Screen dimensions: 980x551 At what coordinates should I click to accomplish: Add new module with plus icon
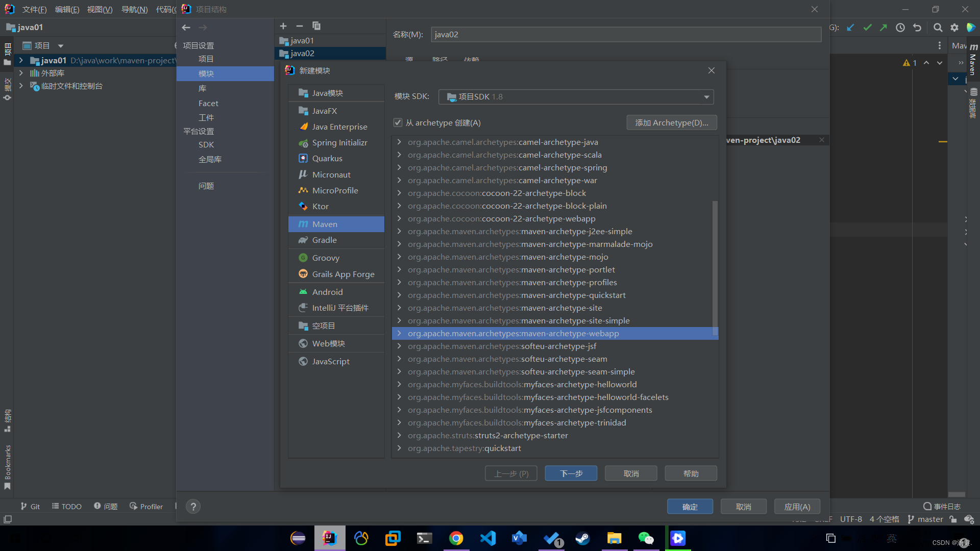pos(283,26)
